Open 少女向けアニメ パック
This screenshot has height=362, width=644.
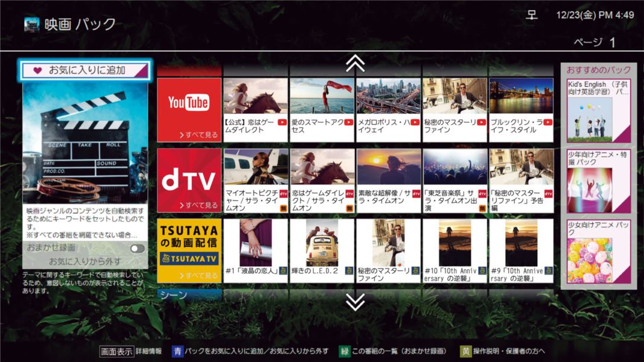(598, 252)
